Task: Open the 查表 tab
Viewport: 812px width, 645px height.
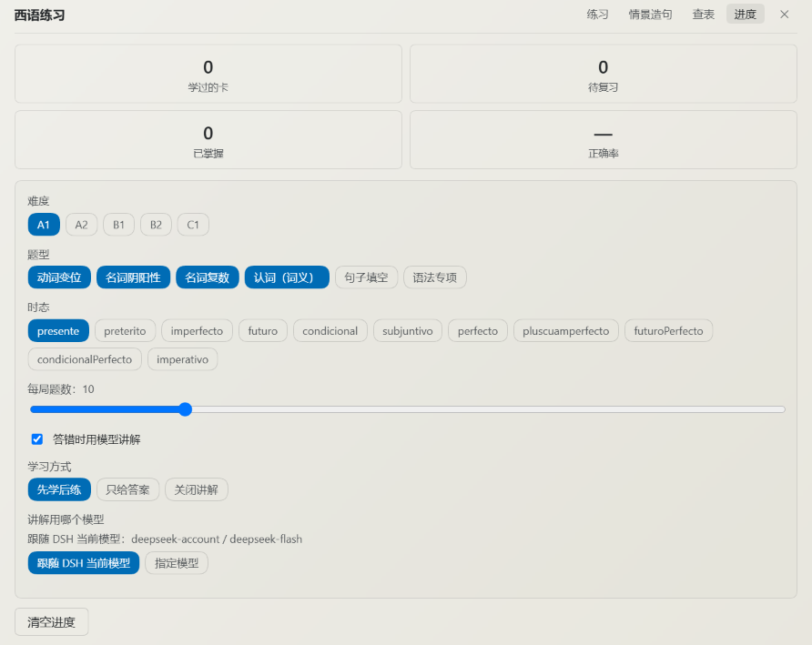Action: pos(704,15)
